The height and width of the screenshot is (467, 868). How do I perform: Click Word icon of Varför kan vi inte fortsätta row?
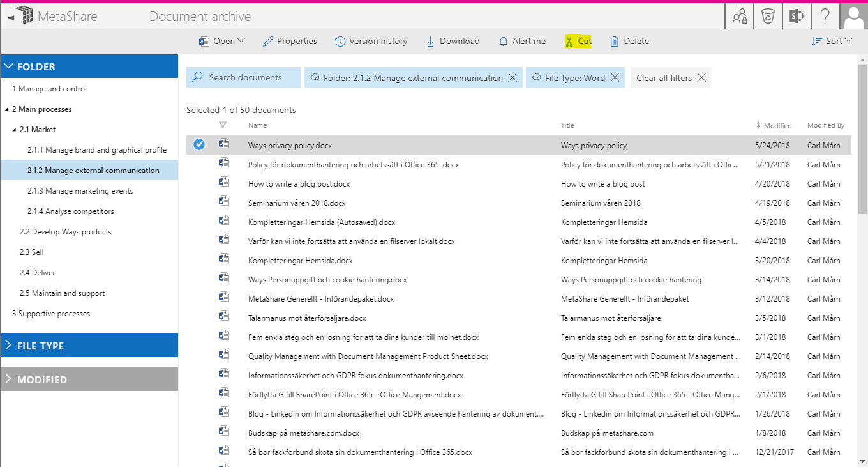(x=223, y=240)
